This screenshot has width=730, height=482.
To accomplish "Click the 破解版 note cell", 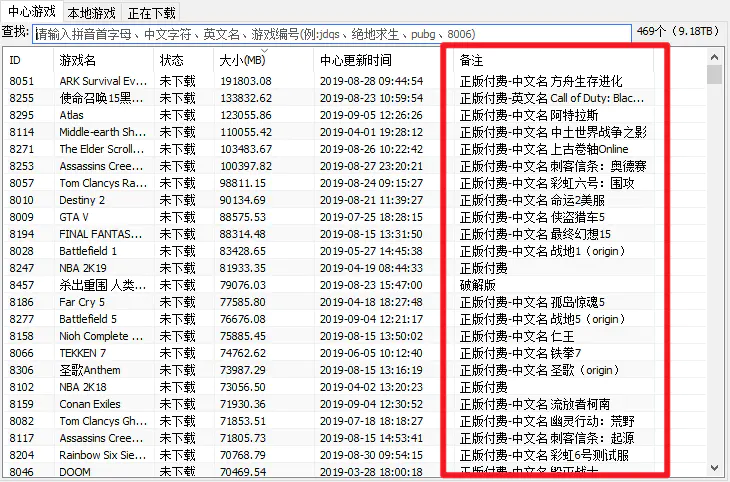I will coord(478,285).
